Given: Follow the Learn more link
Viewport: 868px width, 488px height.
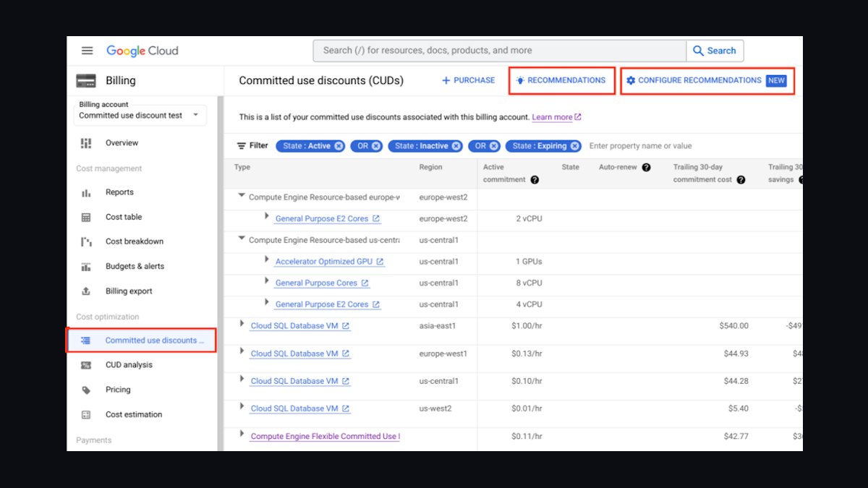Looking at the screenshot, I should coord(556,117).
